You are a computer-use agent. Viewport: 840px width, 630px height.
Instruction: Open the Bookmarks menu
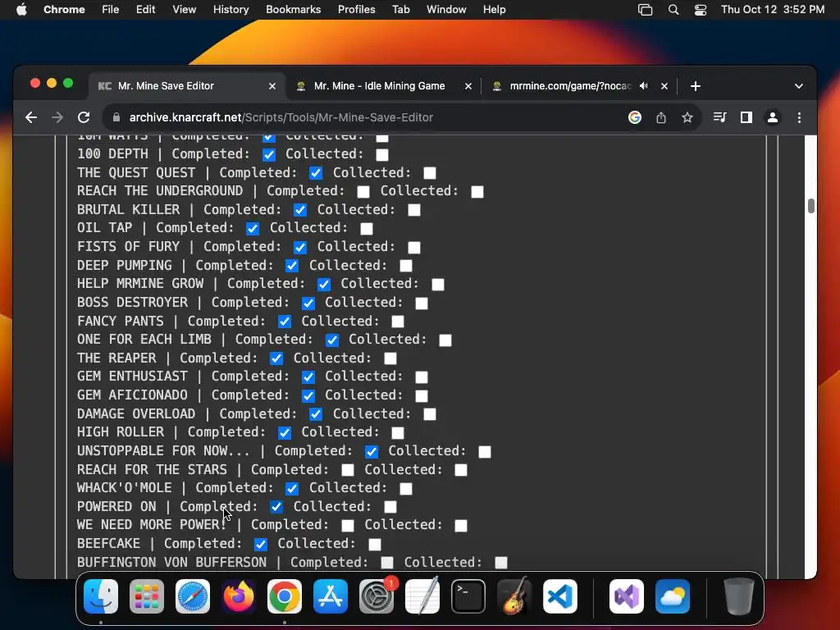293,10
